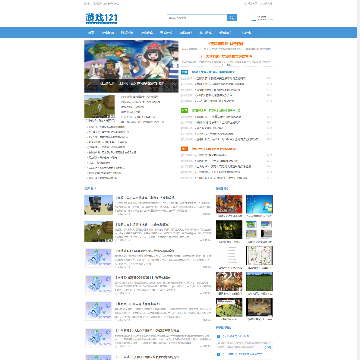Open the Windows 7 desktop sidebar thumbnail
The width and height of the screenshot is (360, 360).
pos(259,204)
